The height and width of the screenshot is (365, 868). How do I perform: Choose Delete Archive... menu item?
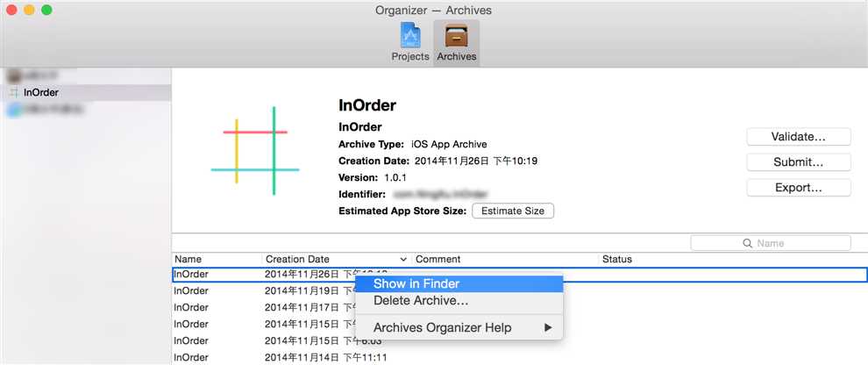pyautogui.click(x=459, y=301)
